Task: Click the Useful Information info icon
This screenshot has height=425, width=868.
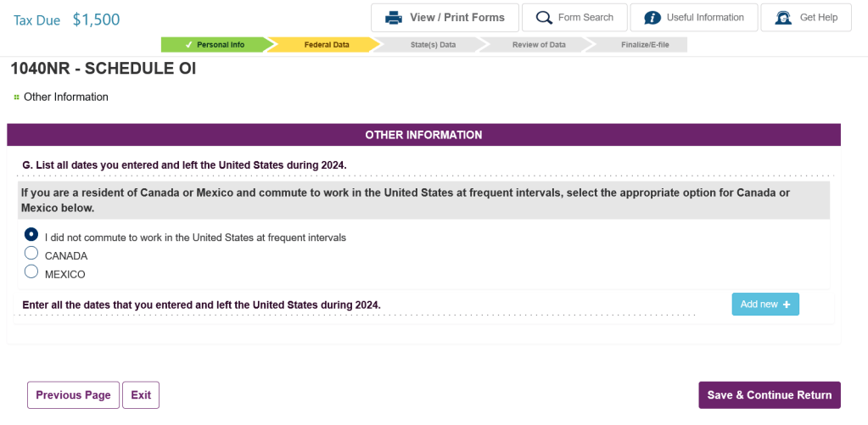Action: click(652, 18)
